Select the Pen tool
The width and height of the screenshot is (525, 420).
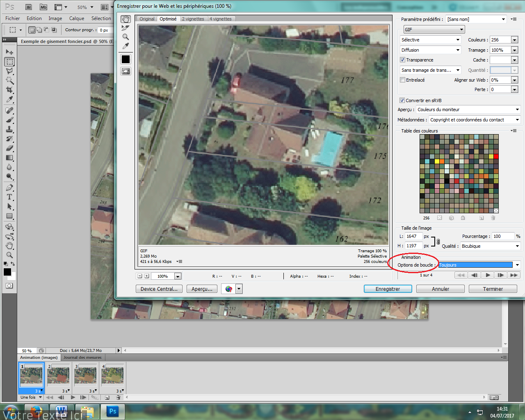click(9, 187)
